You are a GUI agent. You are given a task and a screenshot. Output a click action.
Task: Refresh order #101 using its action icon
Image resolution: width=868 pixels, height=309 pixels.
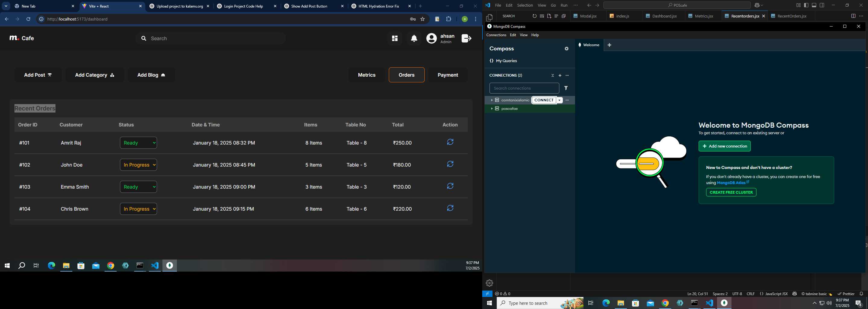tap(450, 142)
